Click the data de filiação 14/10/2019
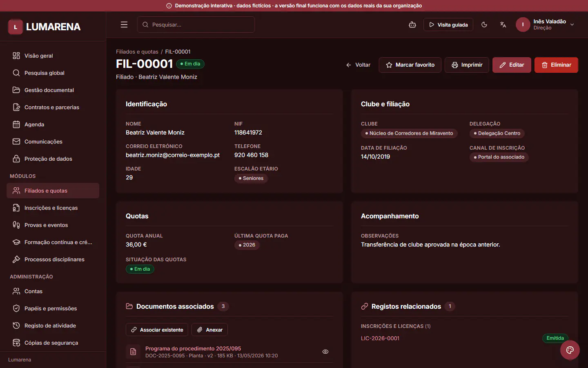Screen dimensions: 588x368 (375, 157)
